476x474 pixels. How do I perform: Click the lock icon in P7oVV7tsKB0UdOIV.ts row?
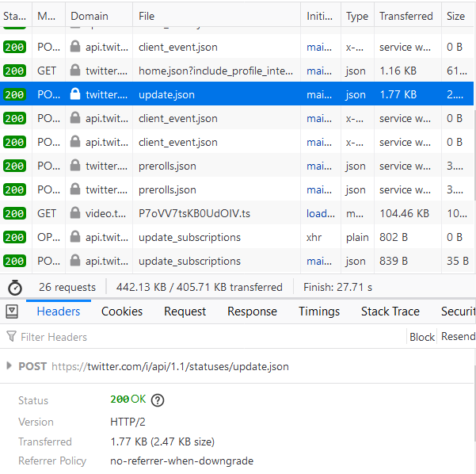(x=75, y=213)
